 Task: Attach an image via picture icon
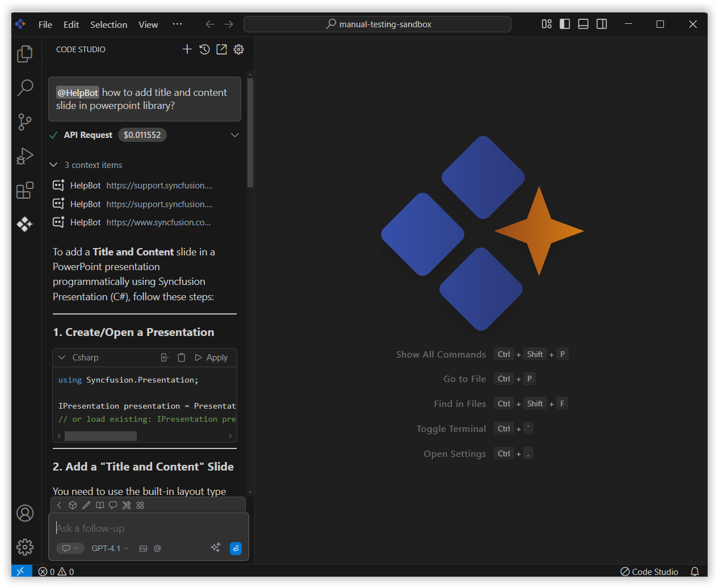click(x=143, y=548)
